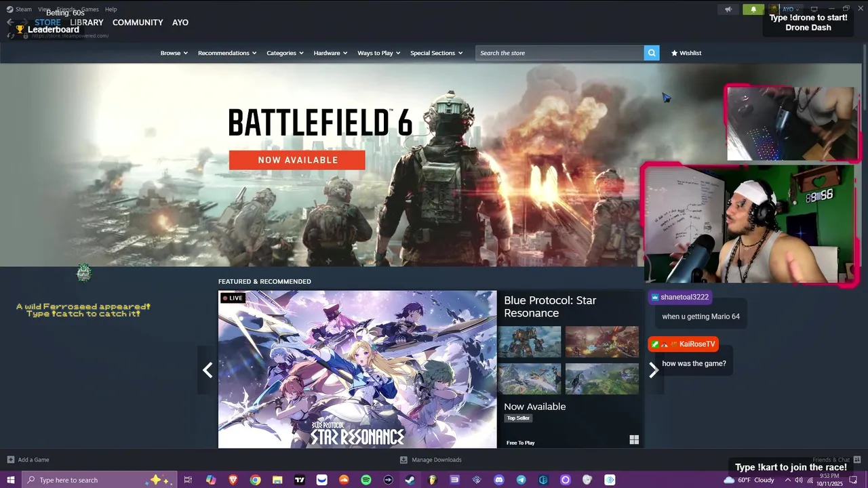
Task: Open the Blue Protocol mech screenshot thumbnail
Action: 529,342
